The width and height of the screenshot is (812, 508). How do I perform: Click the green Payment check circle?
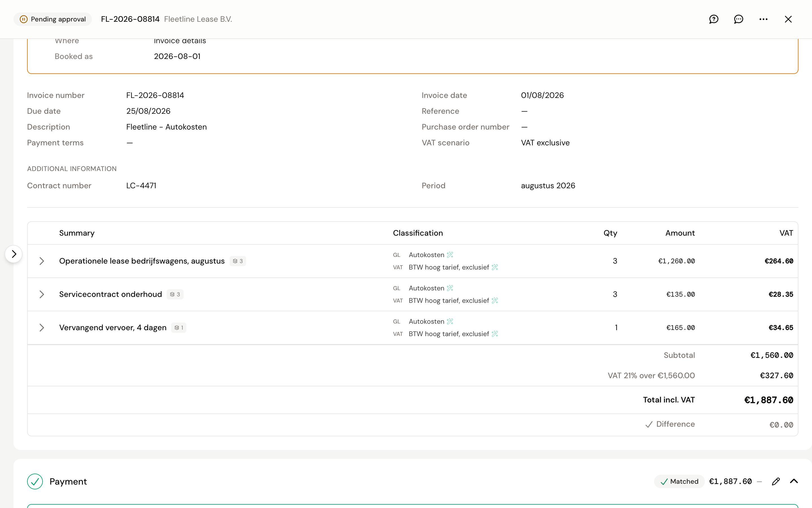(x=35, y=481)
